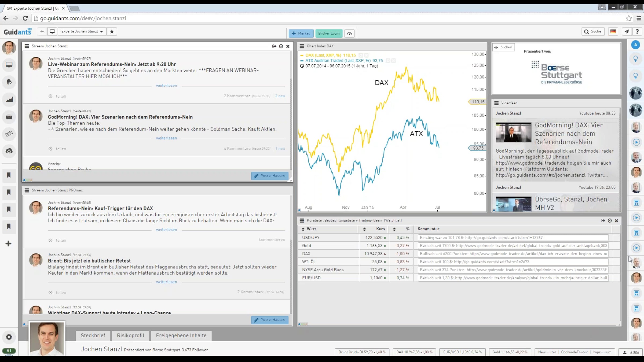Screen dimensions: 644x362
Task: Switch to the Steckbrief tab
Action: pos(93,335)
